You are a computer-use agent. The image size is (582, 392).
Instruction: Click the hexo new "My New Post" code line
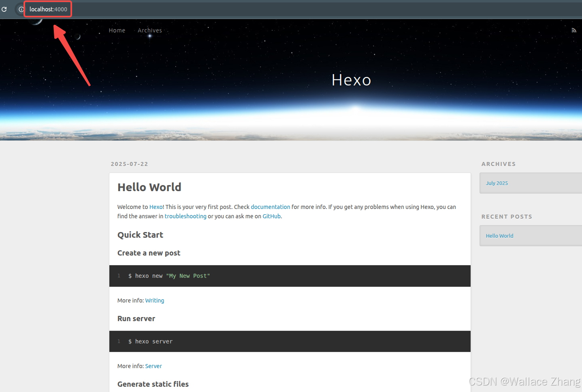pyautogui.click(x=169, y=276)
